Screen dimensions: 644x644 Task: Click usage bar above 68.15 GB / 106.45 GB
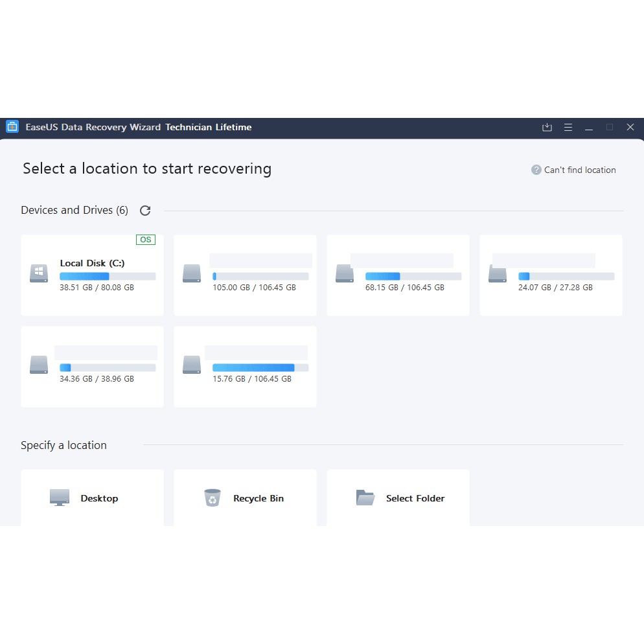coord(413,276)
